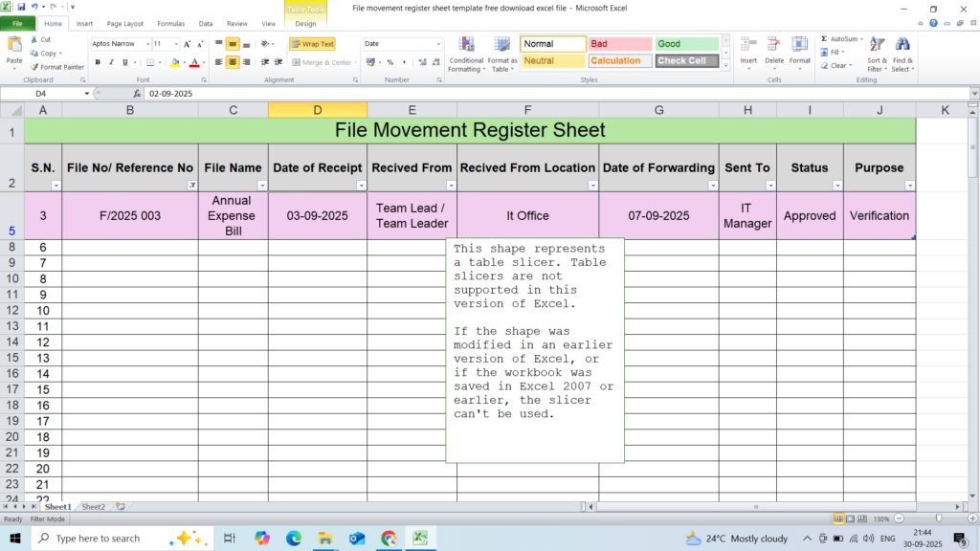The image size is (980, 551).
Task: Click the Find & Select binoculars icon
Action: click(902, 44)
